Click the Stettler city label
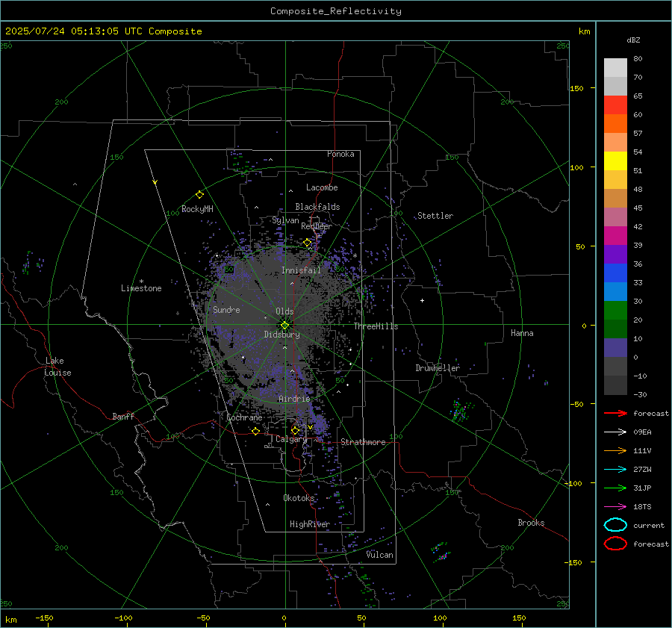The width and height of the screenshot is (672, 628). click(435, 216)
